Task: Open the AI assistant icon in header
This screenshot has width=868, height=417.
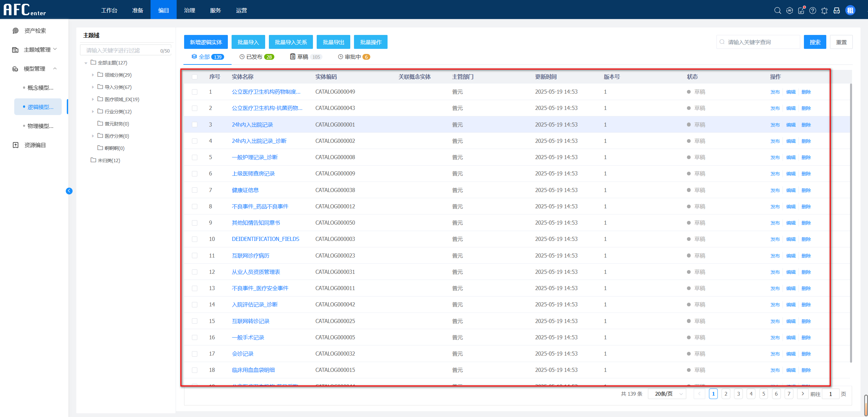Action: coord(790,11)
